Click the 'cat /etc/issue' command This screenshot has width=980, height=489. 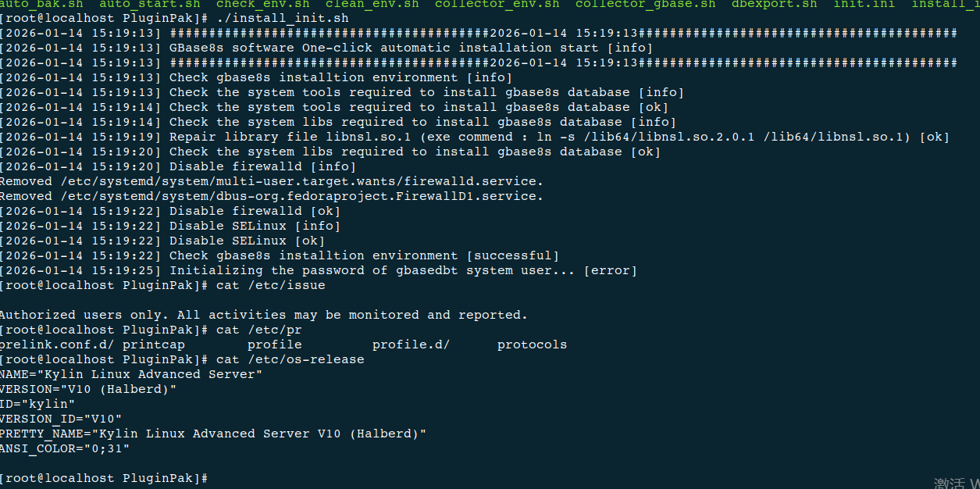pos(270,285)
